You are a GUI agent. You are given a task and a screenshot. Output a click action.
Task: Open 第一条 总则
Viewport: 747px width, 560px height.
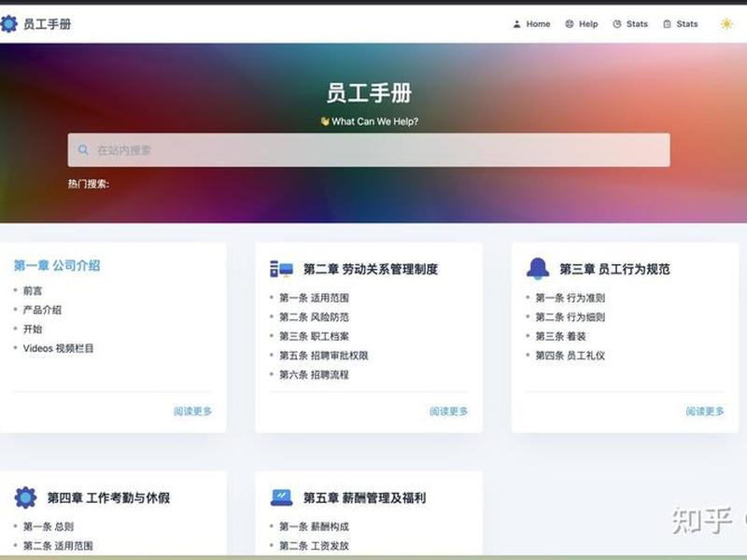tap(49, 526)
